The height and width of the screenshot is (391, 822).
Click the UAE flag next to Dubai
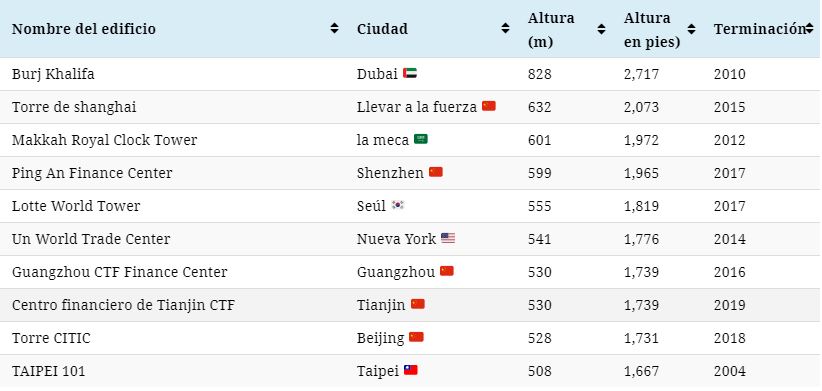click(x=410, y=73)
